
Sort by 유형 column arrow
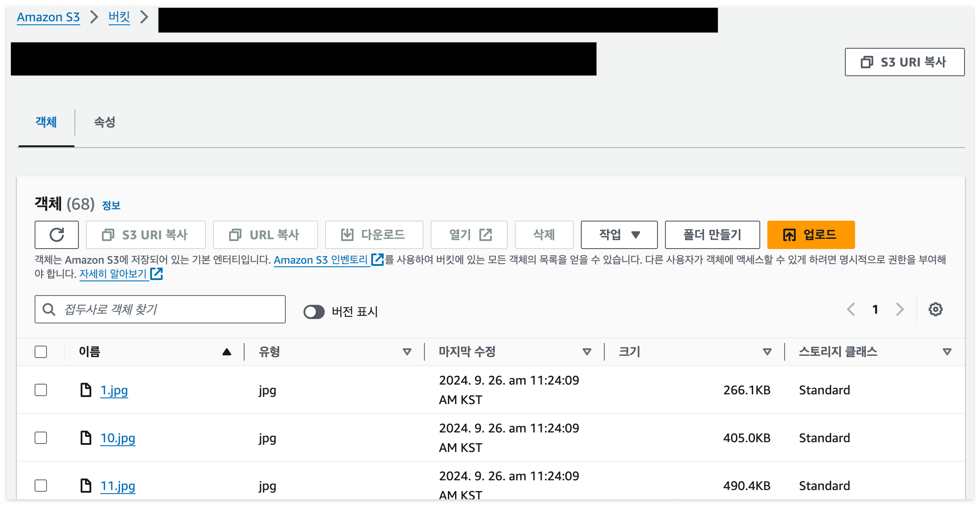click(x=407, y=352)
